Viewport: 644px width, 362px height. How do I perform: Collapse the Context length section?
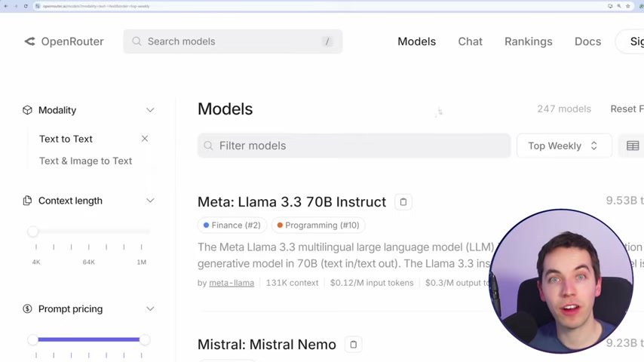pos(150,201)
